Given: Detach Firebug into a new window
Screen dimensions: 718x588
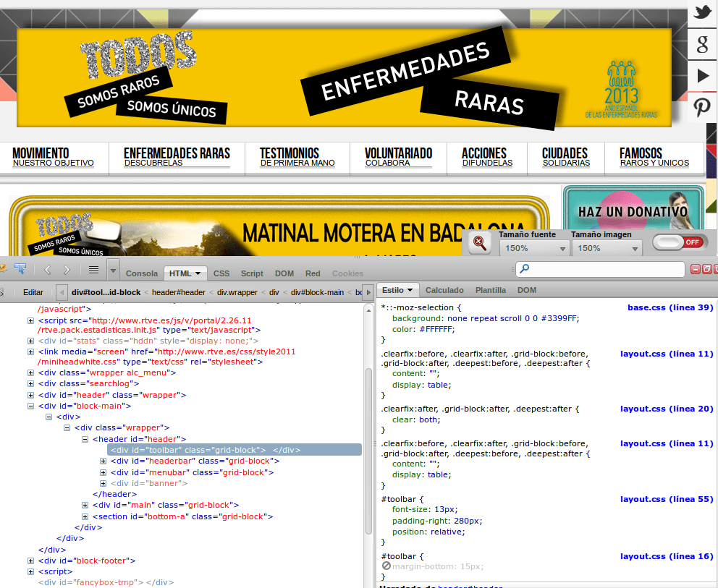Looking at the screenshot, I should [706, 270].
